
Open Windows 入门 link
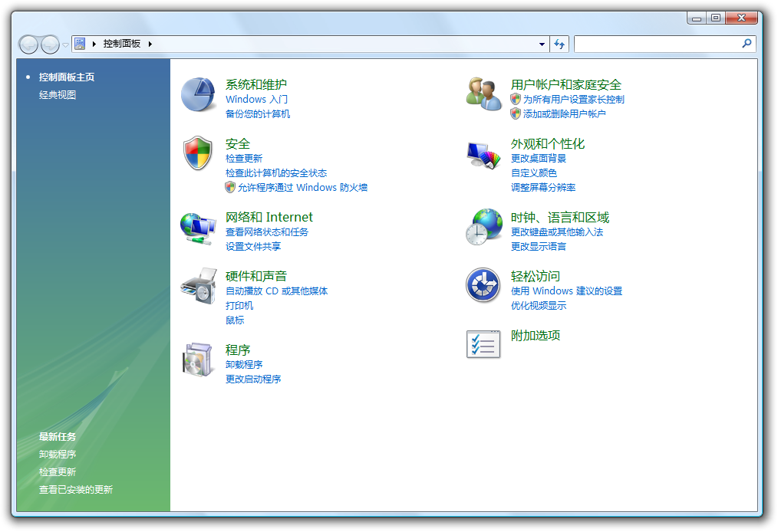click(256, 99)
